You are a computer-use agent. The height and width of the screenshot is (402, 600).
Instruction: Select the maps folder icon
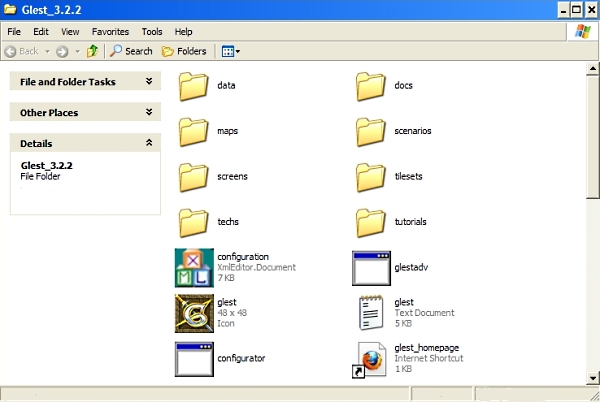[x=193, y=132]
